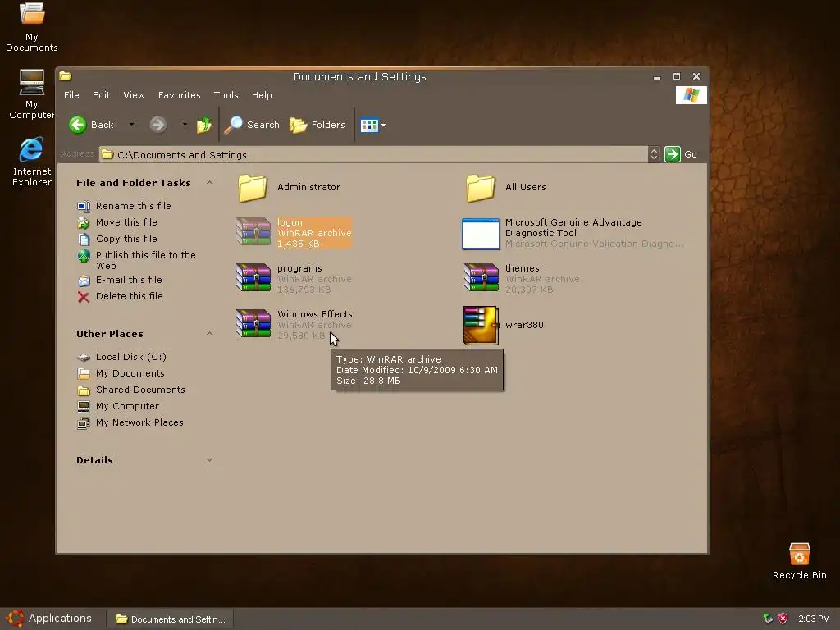Open the Favorites menu
This screenshot has height=630, width=840.
(179, 95)
